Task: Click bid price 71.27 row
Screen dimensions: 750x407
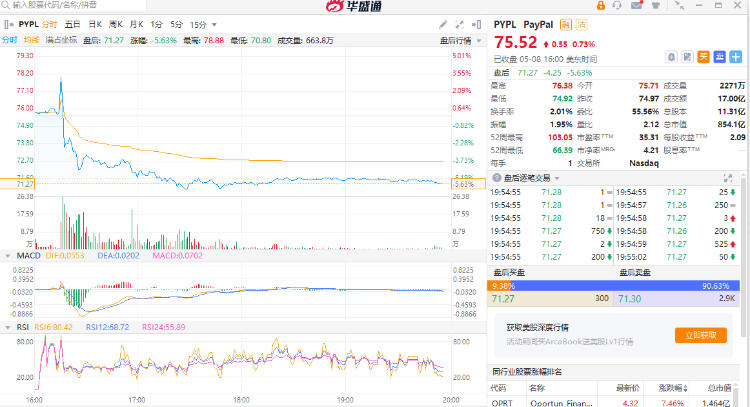Action: click(550, 298)
